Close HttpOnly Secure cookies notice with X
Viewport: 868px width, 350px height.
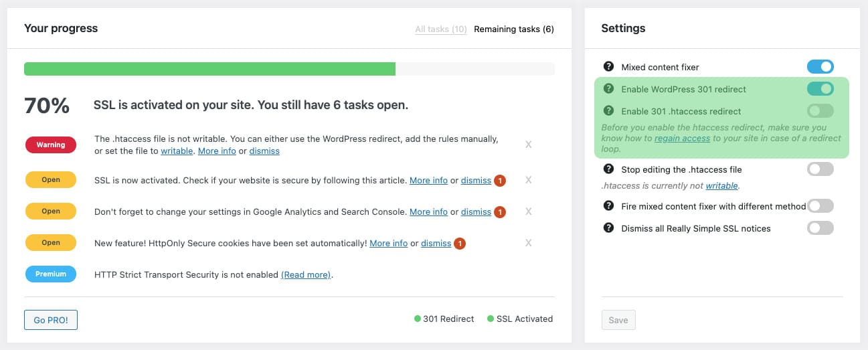[528, 243]
